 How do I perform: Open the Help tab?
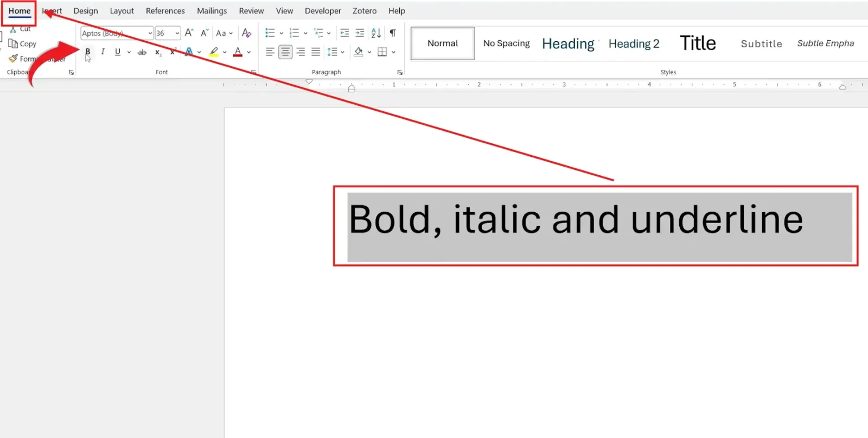(397, 11)
